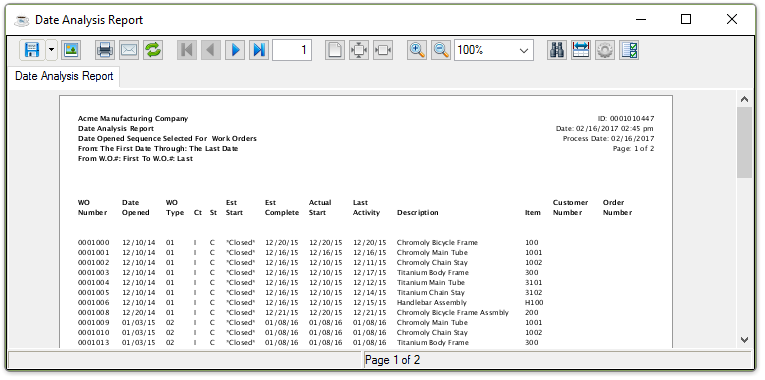Click last activity date 12/17/15

point(370,273)
